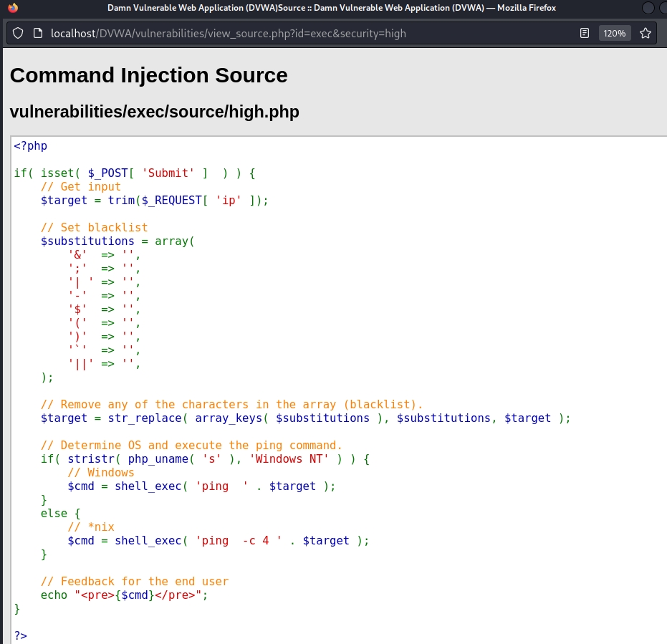Click the 'Windows NT' string in code
This screenshot has height=644, width=667.
[x=287, y=459]
